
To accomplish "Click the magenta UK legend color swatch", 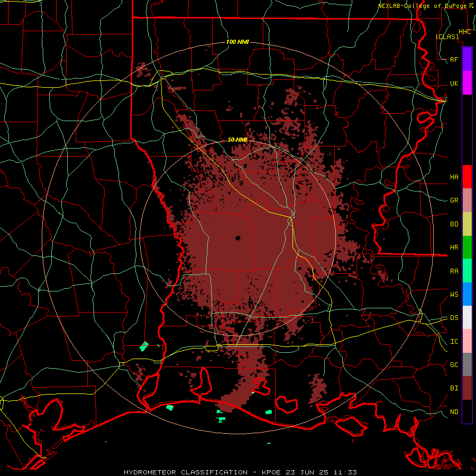I will coord(467,83).
